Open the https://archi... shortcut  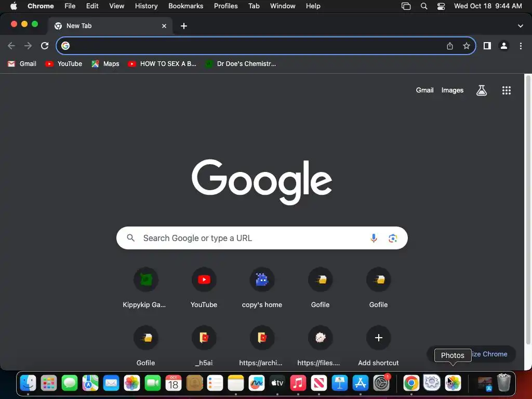pos(262,346)
